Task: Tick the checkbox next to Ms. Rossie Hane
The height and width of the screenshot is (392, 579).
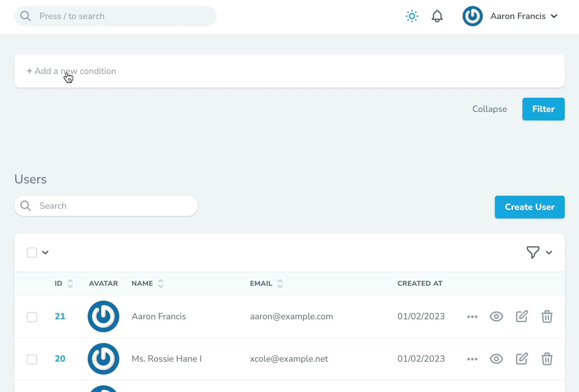Action: coord(32,359)
